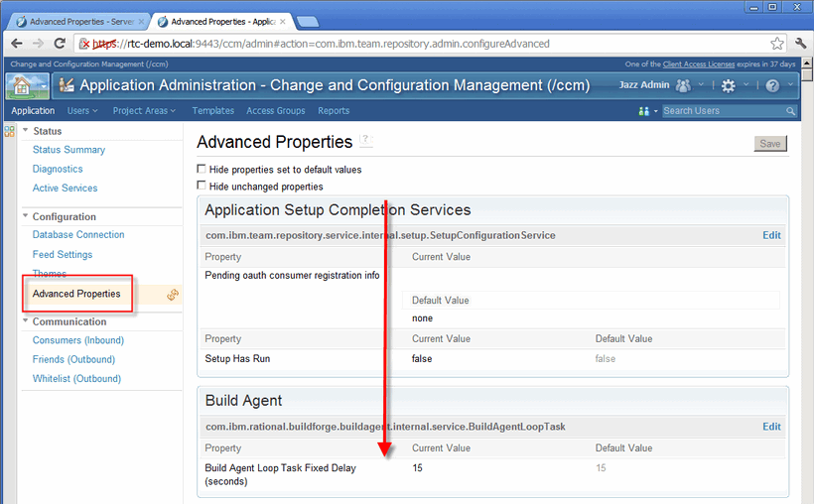This screenshot has height=504, width=814.
Task: Click Pending oauth consumer registration info
Action: pyautogui.click(x=292, y=276)
